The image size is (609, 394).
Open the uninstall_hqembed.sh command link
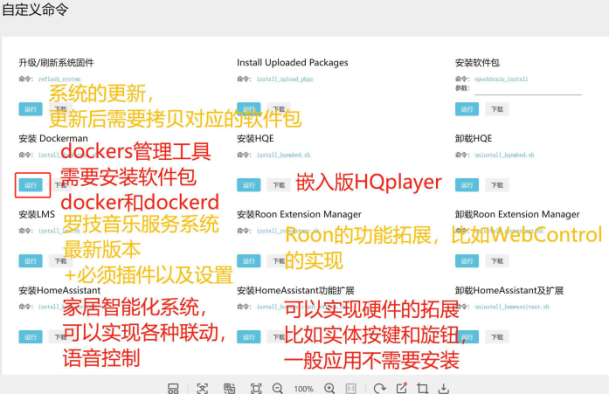pos(504,155)
